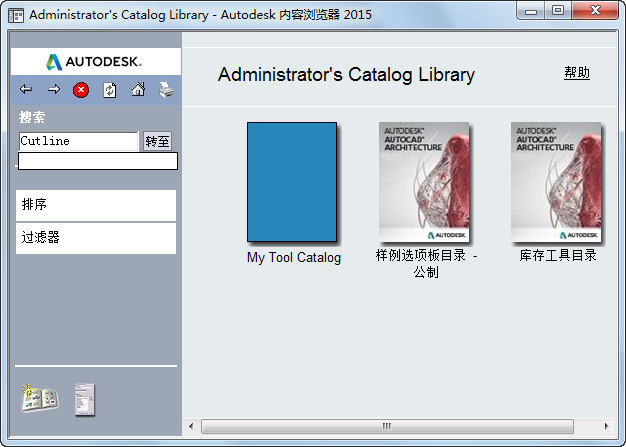Viewport: 626px width, 447px height.
Task: Open the 帮助 help link
Action: click(x=577, y=73)
